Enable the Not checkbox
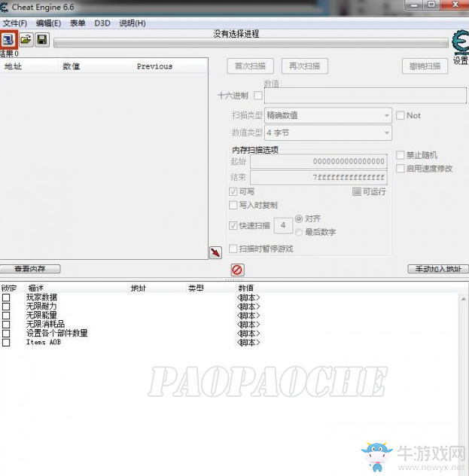The image size is (469, 476). click(x=400, y=115)
